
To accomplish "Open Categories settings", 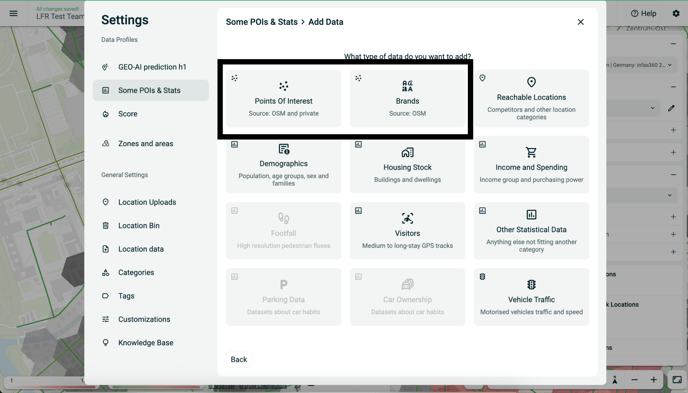I will [151, 272].
